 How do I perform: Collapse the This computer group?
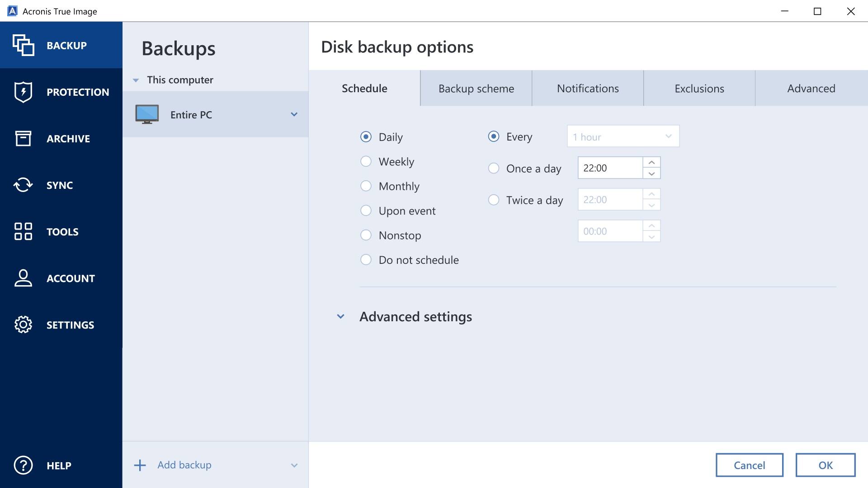click(x=136, y=80)
